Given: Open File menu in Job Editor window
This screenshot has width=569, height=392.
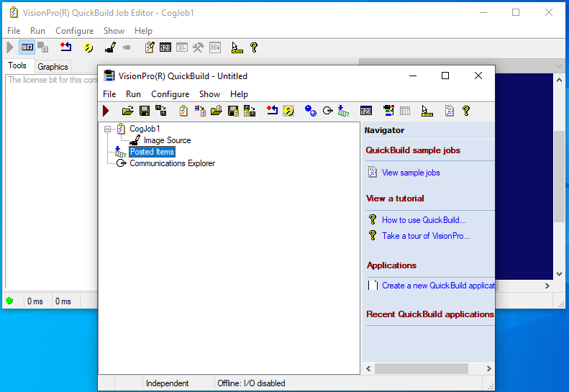Looking at the screenshot, I should pos(14,31).
